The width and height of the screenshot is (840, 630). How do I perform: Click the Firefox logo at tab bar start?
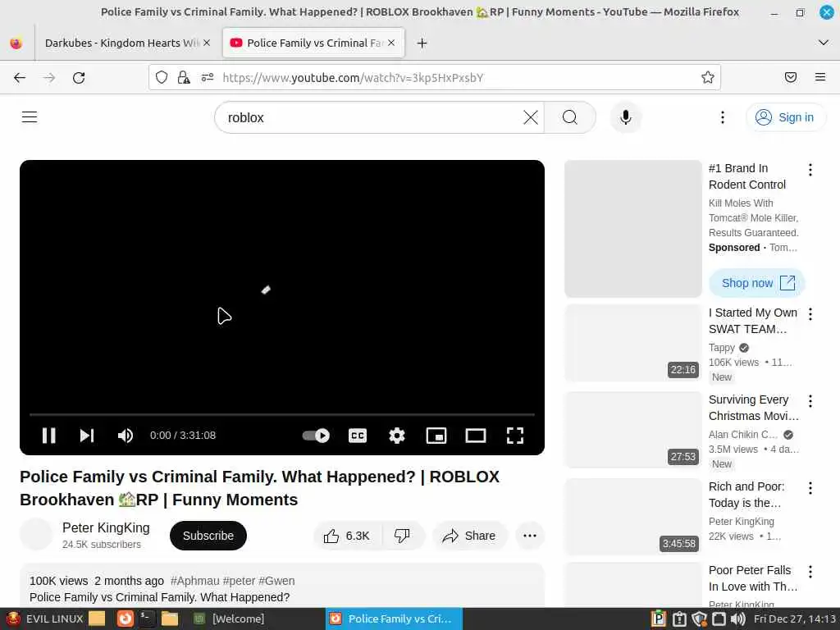tap(16, 43)
